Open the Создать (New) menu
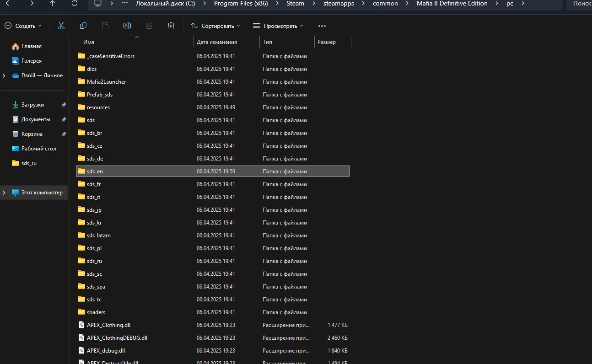This screenshot has width=592, height=364. click(x=23, y=26)
